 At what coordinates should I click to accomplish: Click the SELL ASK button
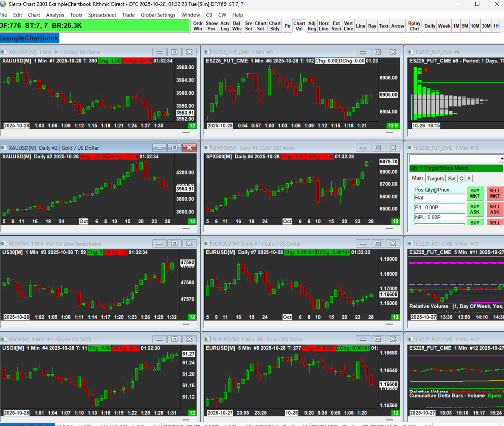pyautogui.click(x=494, y=209)
